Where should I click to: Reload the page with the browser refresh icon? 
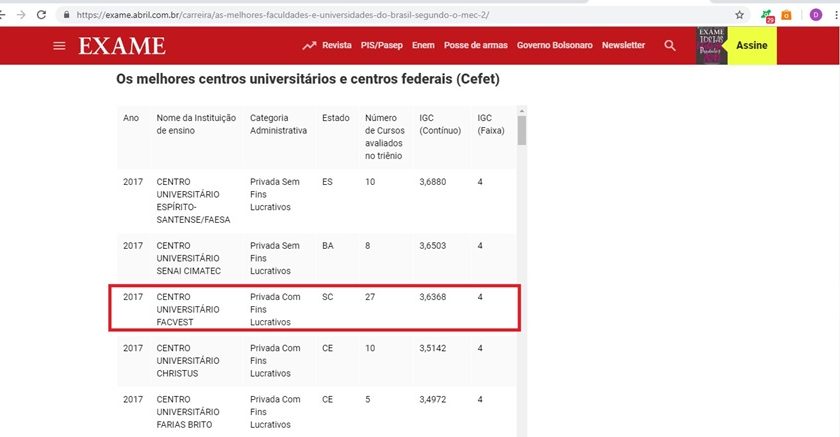pyautogui.click(x=41, y=15)
